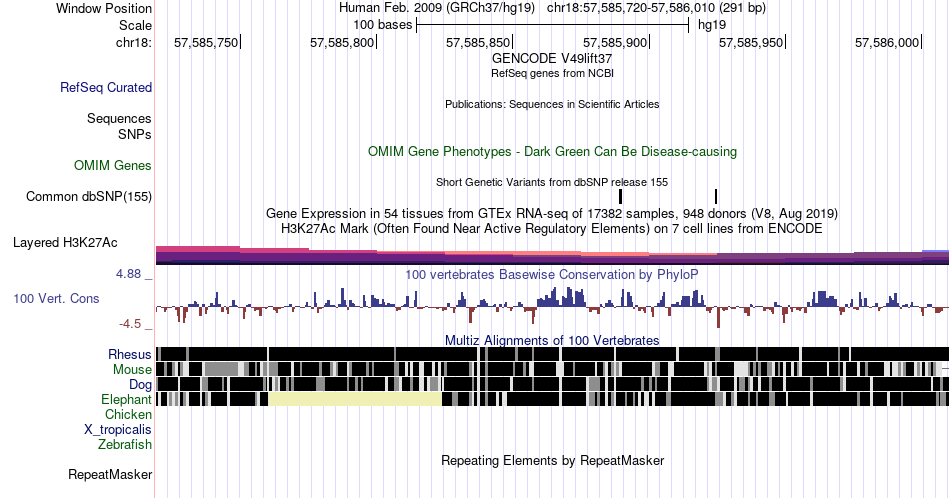Click the left dbSNP variant marker

click(620, 196)
